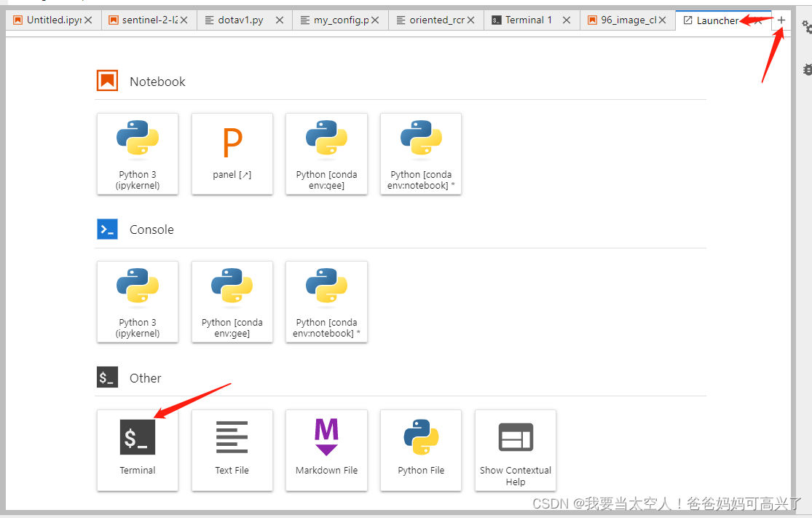This screenshot has height=518, width=812.
Task: Open a console with conda env:gee
Action: pyautogui.click(x=232, y=302)
